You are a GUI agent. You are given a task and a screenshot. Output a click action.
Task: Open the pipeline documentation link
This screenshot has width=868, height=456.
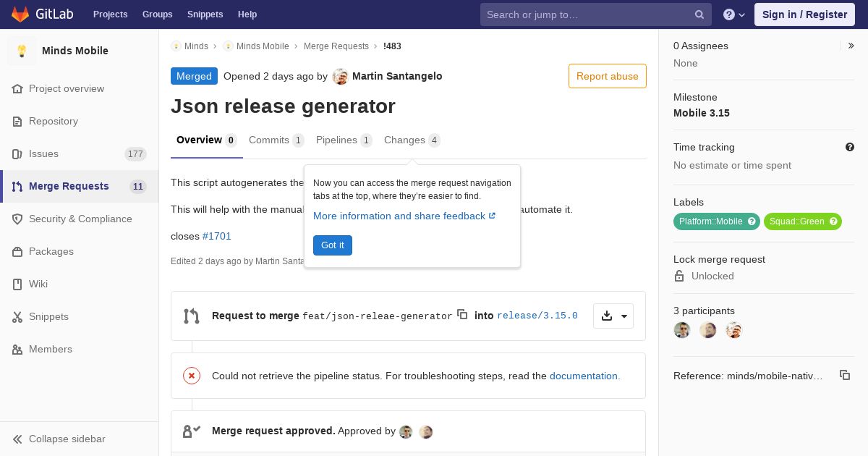(585, 376)
